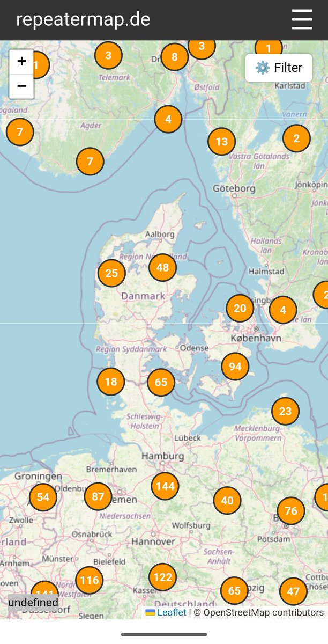Open cluster marker 40 east of Hamburg
328x644 pixels.
coord(227,500)
